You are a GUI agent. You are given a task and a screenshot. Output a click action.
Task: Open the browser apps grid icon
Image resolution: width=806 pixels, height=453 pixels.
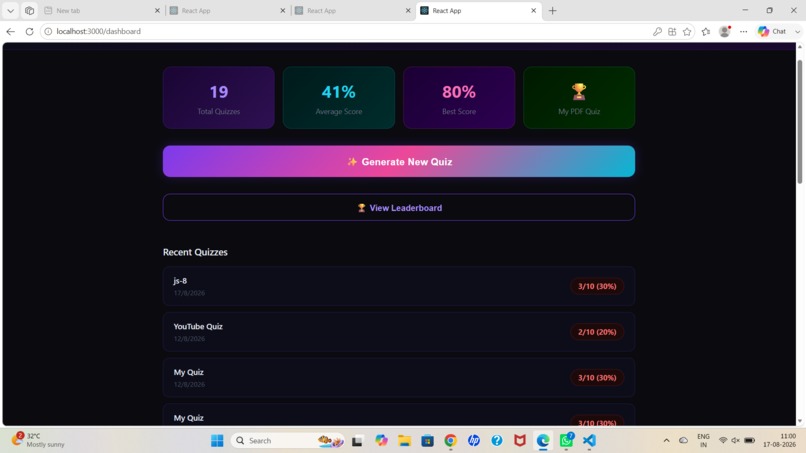[672, 31]
